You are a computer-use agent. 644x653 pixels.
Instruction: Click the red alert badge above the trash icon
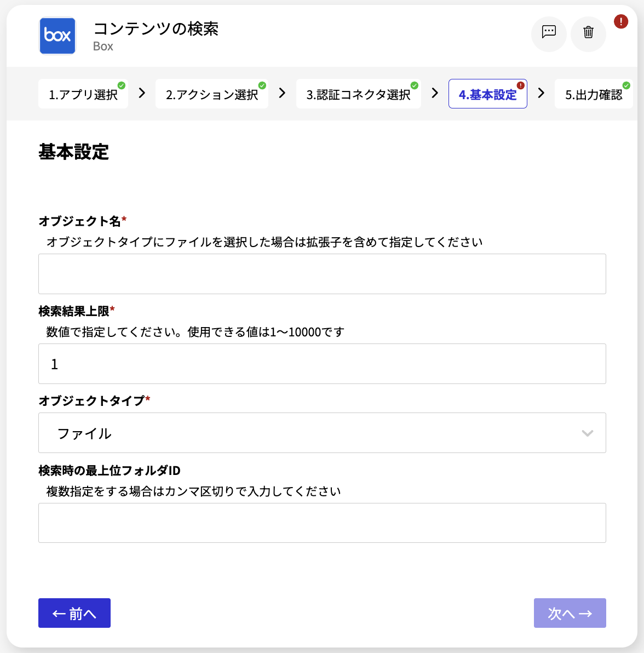[x=620, y=21]
